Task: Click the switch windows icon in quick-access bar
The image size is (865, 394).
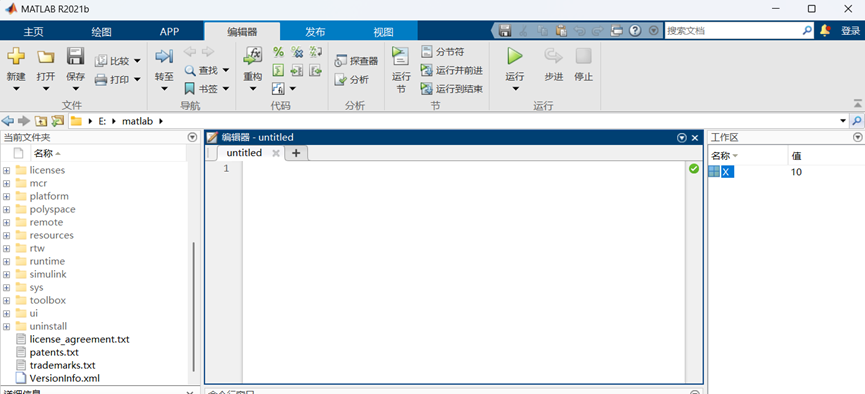Action: pyautogui.click(x=617, y=31)
